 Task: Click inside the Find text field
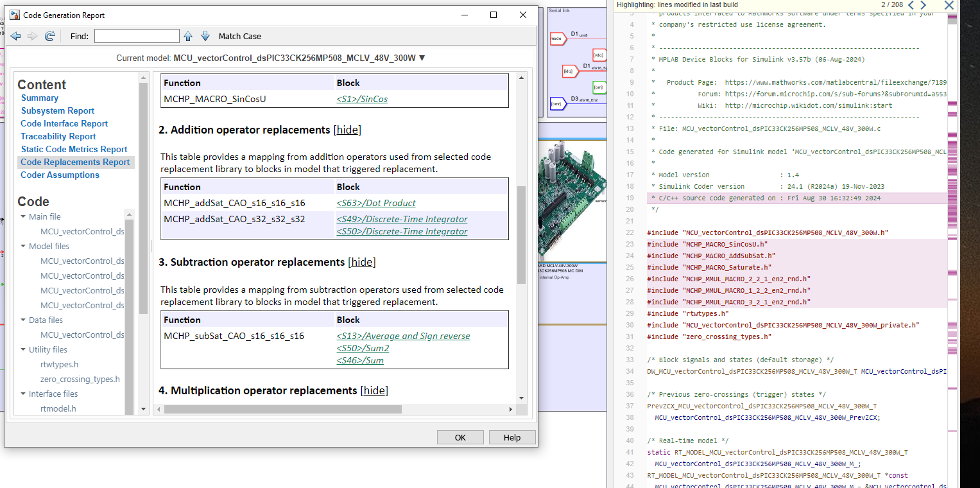click(x=137, y=36)
